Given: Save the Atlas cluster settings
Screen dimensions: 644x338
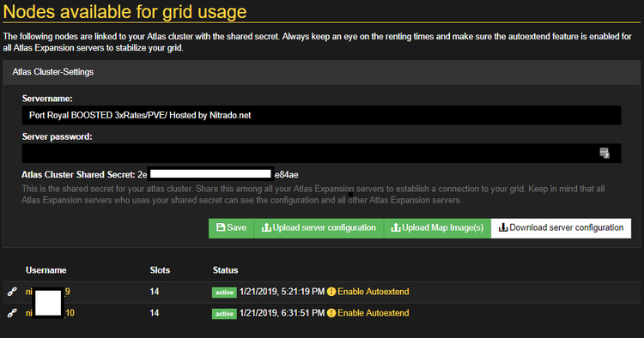Looking at the screenshot, I should point(231,228).
